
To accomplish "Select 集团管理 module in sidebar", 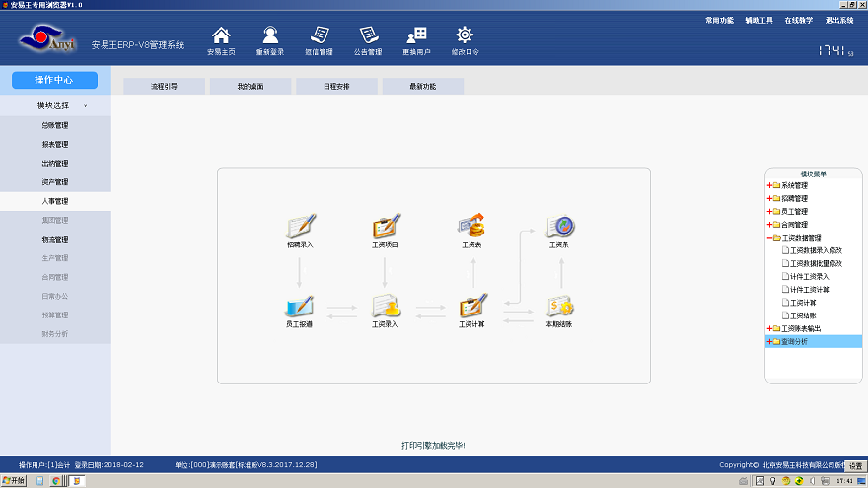I will [x=55, y=220].
